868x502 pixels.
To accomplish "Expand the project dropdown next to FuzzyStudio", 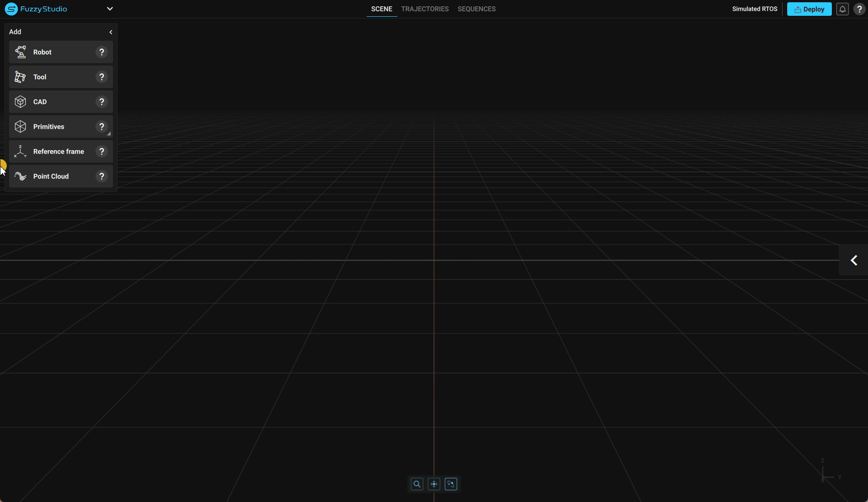I will click(110, 9).
